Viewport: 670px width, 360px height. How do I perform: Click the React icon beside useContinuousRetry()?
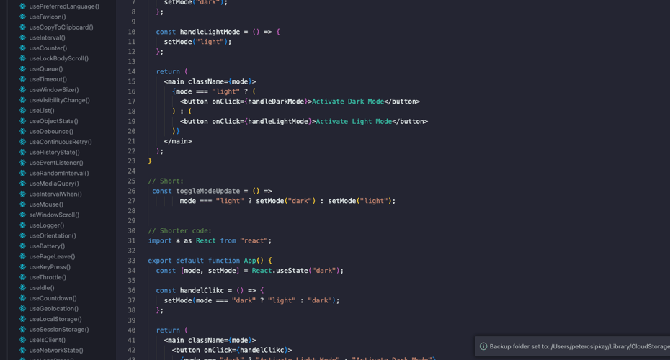(x=23, y=142)
